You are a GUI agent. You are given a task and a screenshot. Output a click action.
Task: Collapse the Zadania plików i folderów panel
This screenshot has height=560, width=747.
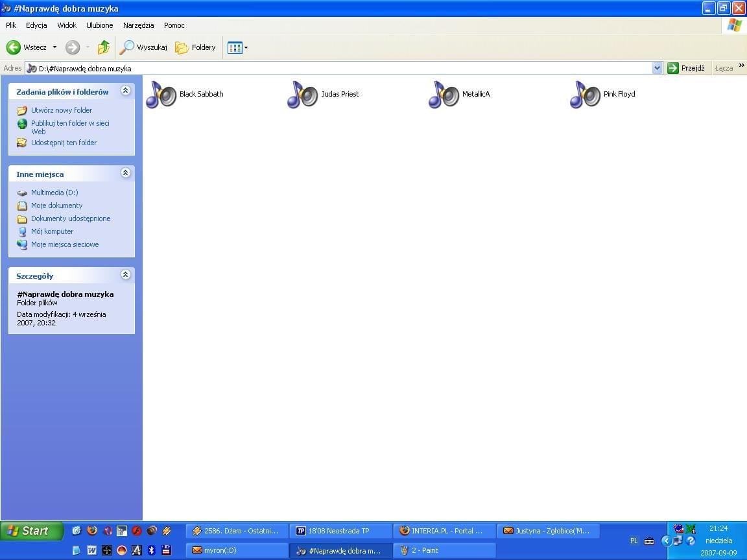[125, 91]
